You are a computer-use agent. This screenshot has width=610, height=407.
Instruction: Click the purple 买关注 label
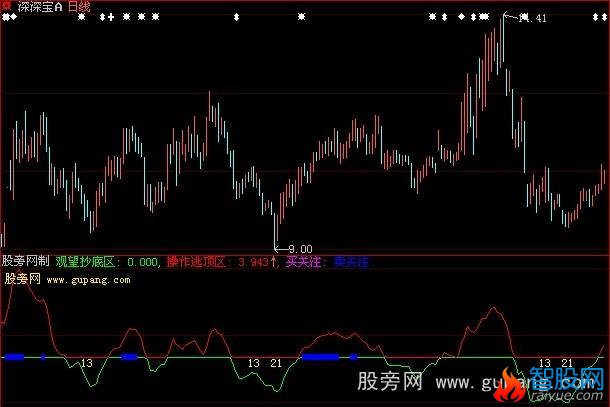[305, 262]
